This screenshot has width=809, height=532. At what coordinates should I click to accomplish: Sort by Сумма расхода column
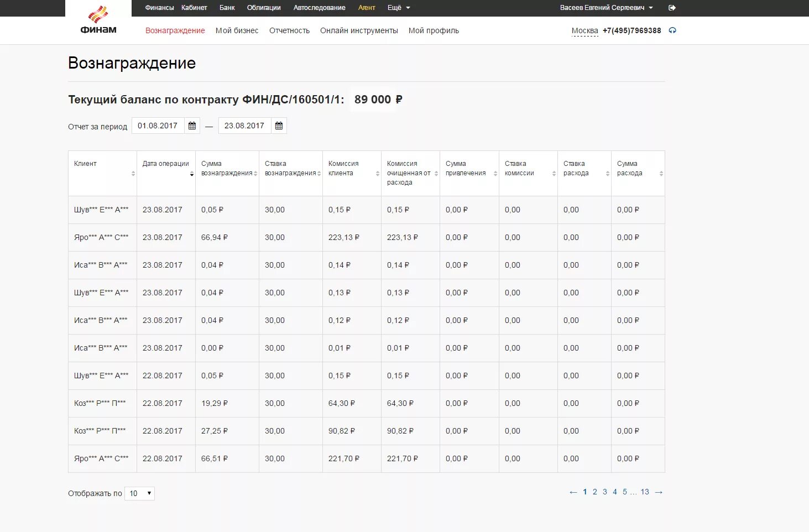[x=661, y=174]
